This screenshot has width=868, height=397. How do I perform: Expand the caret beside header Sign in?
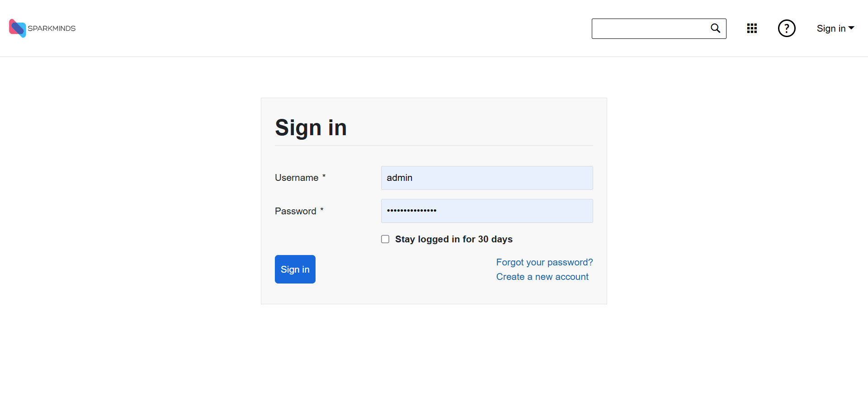(851, 28)
